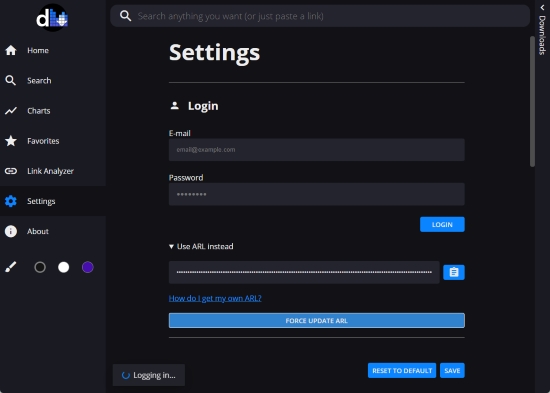Open 'How do I get my own ARL?' link
The height and width of the screenshot is (393, 550).
[215, 298]
